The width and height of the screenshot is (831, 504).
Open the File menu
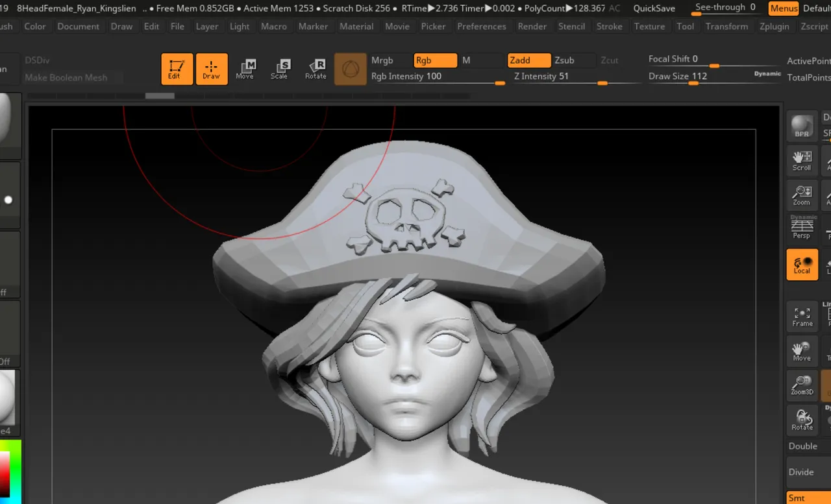[x=177, y=27]
